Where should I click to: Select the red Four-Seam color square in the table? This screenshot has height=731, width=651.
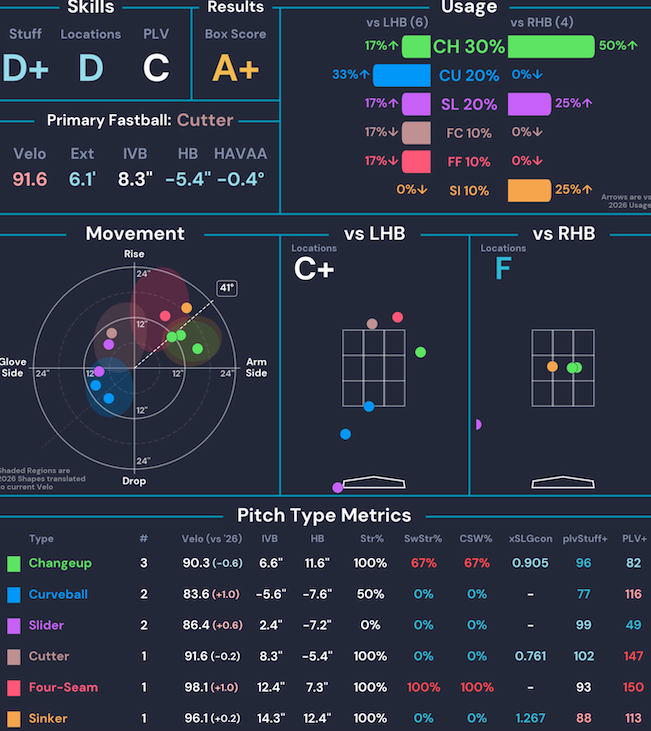point(13,688)
